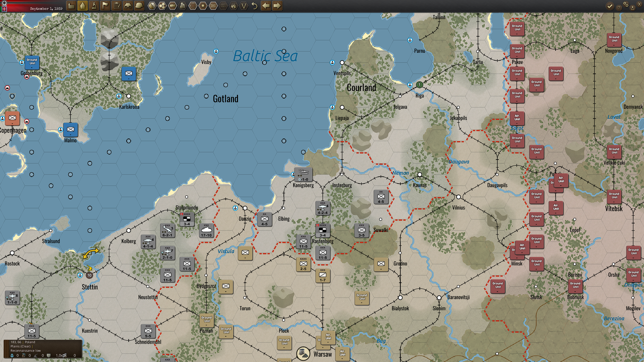This screenshot has width=644, height=362.
Task: Select the red Ground Unit at Novgorod
Action: click(614, 40)
